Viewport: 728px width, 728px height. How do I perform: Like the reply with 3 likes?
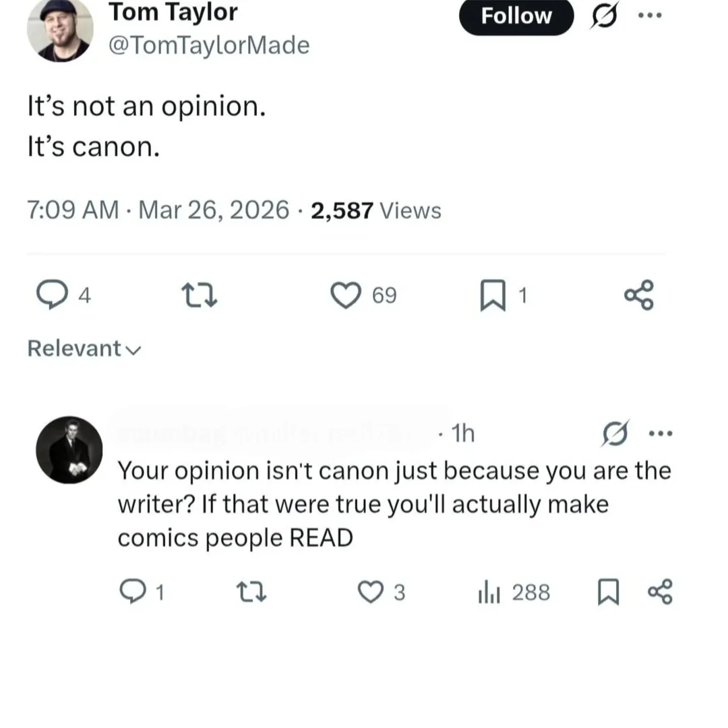(x=370, y=592)
